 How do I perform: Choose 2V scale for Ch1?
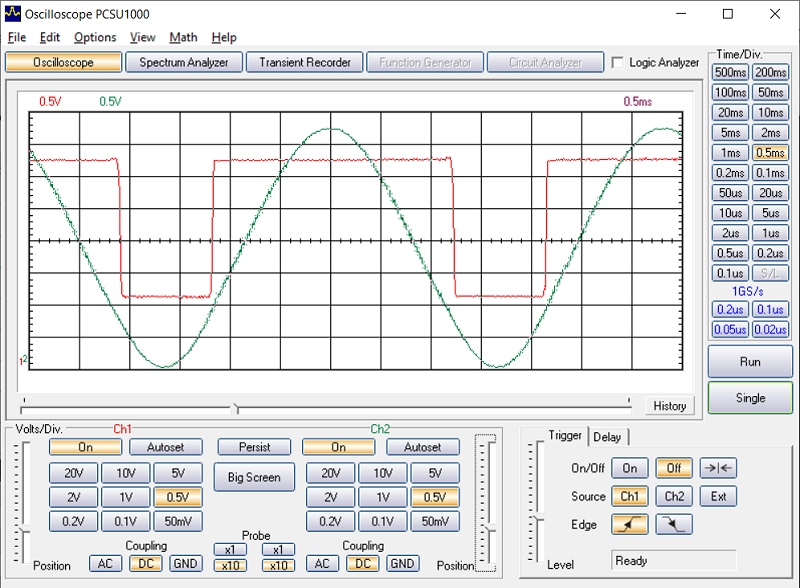point(73,497)
